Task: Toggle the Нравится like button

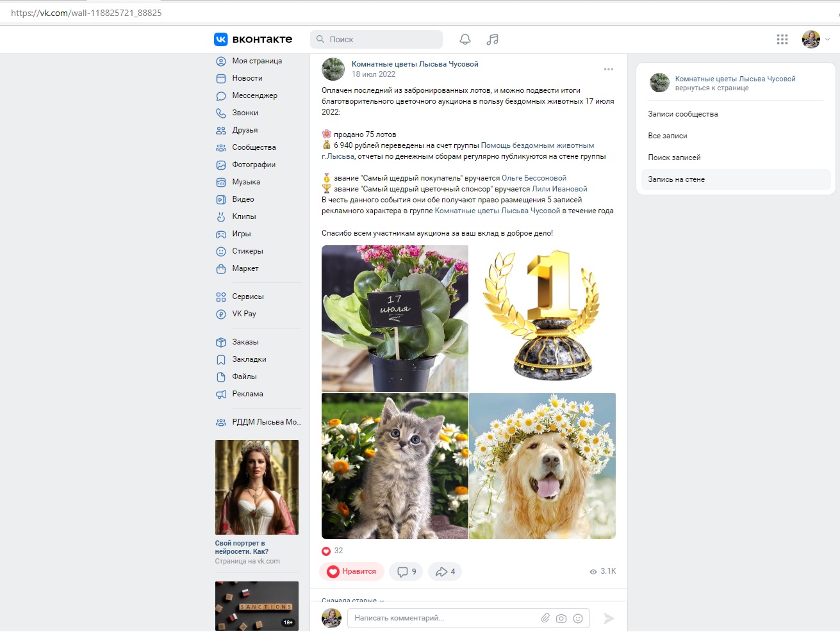Action: [352, 571]
